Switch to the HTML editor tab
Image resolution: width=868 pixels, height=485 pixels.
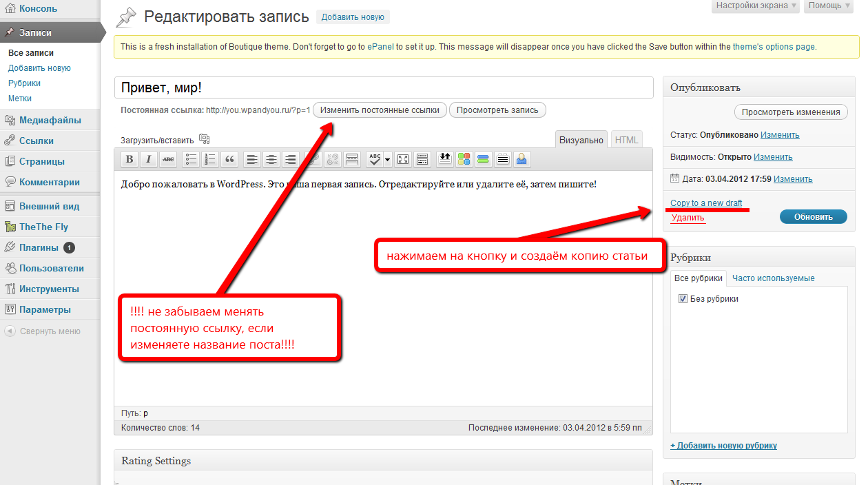click(x=626, y=140)
